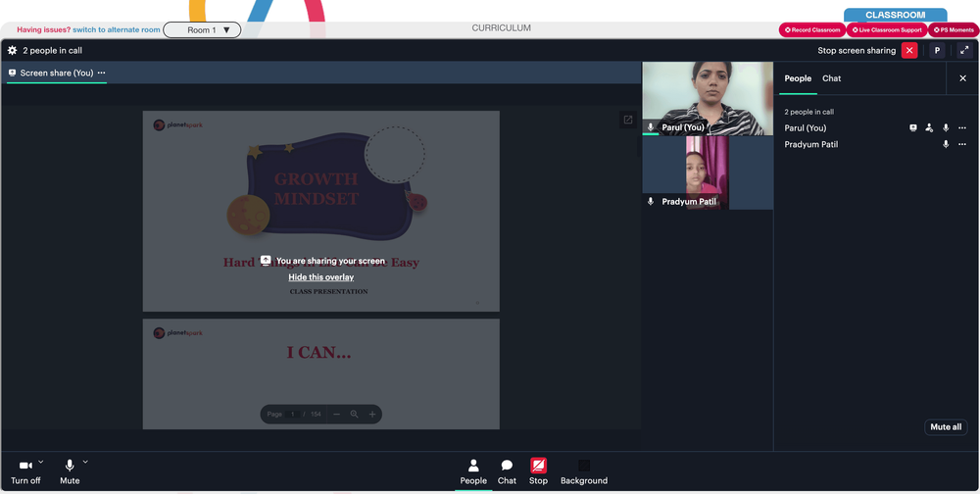The image size is (980, 494).
Task: Click Hide this overlay link
Action: coord(321,277)
